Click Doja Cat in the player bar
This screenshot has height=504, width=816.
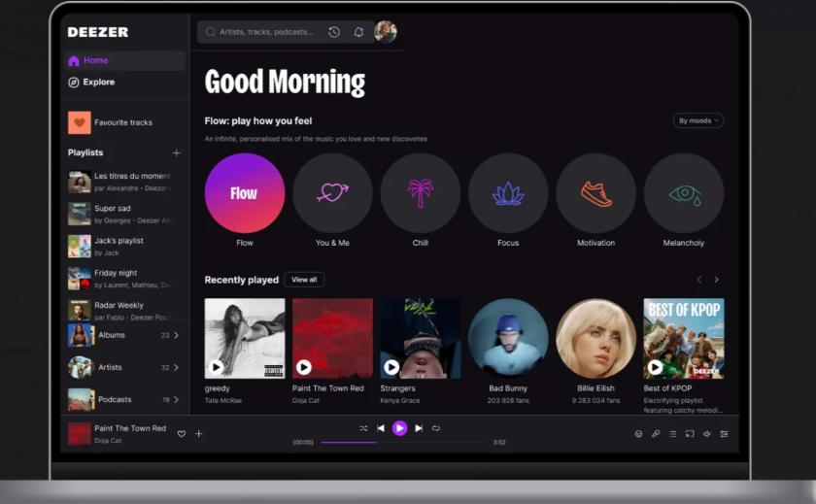pyautogui.click(x=108, y=441)
